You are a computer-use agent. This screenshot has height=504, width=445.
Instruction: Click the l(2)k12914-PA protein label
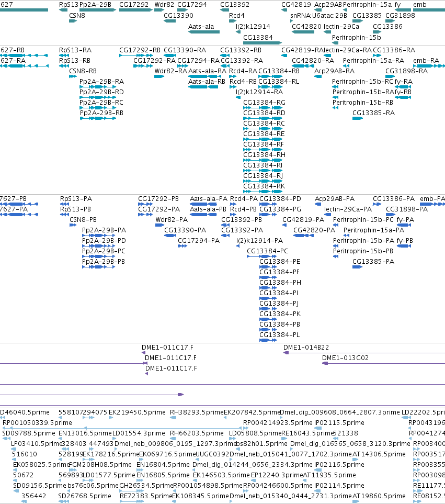[259, 241]
